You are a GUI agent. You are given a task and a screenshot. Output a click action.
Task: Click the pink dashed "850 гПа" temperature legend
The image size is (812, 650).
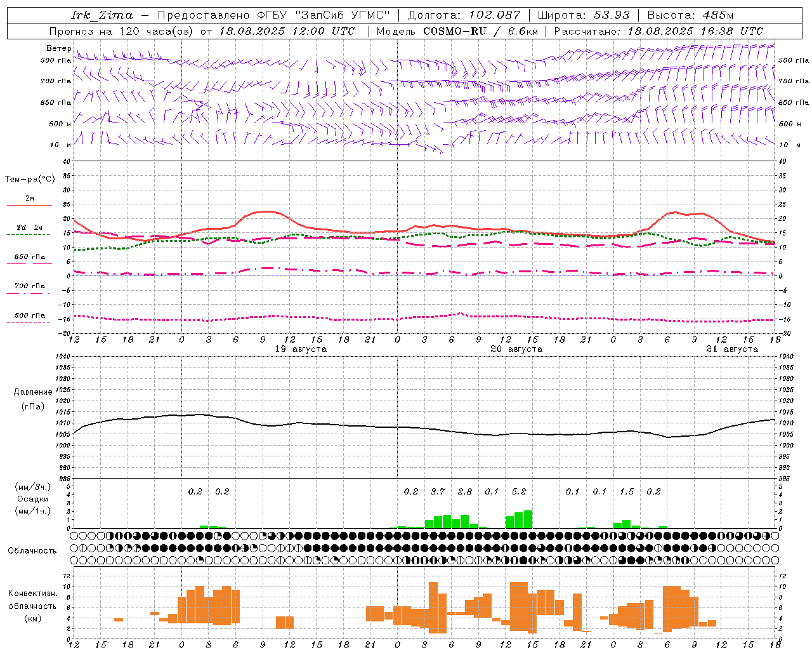point(29,259)
